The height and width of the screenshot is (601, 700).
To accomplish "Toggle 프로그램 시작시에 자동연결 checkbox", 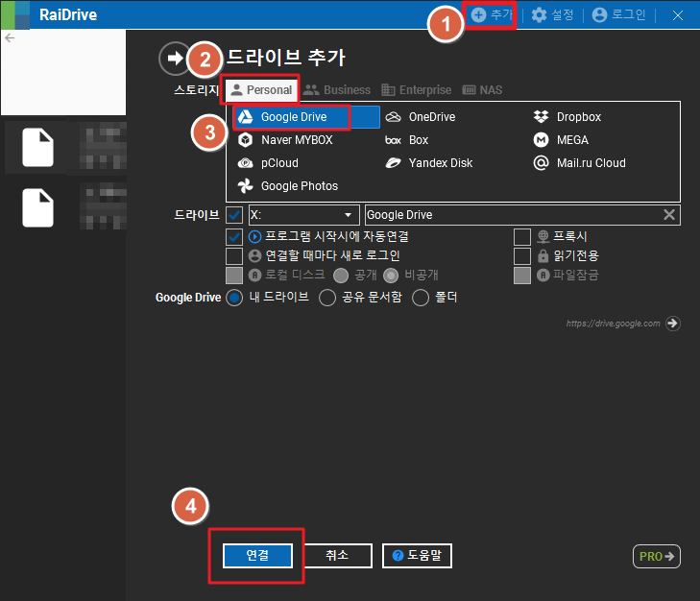I will (234, 236).
